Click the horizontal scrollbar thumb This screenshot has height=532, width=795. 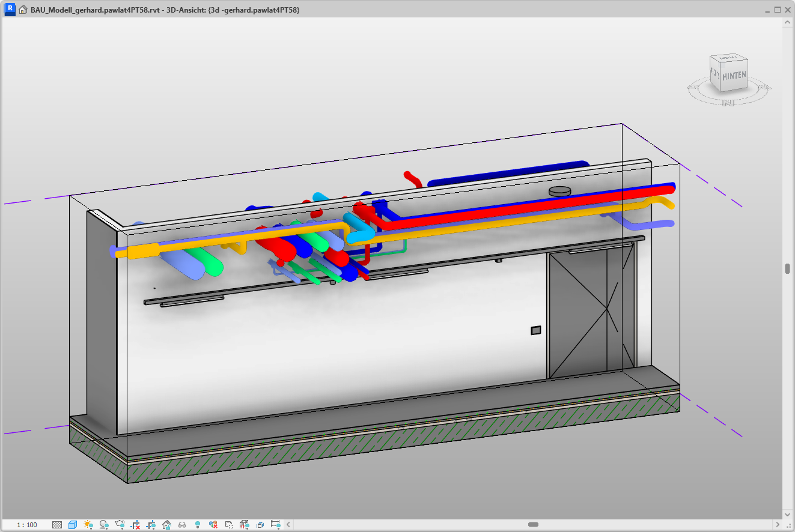pos(533,525)
